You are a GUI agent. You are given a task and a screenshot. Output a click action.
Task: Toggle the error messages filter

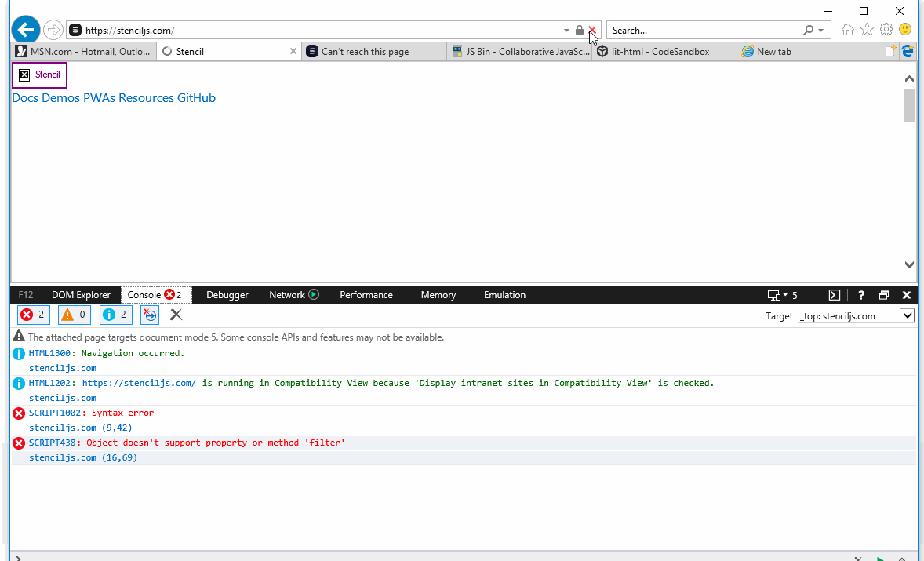pos(33,314)
